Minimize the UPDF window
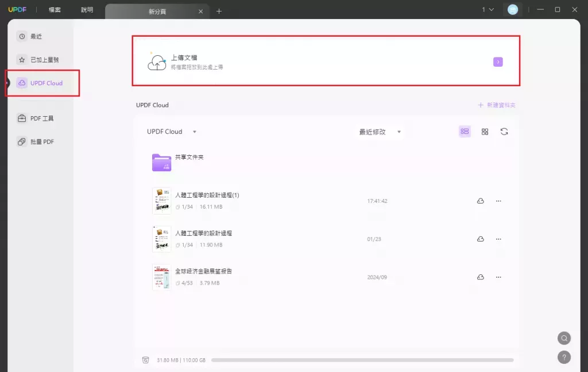 (x=540, y=10)
